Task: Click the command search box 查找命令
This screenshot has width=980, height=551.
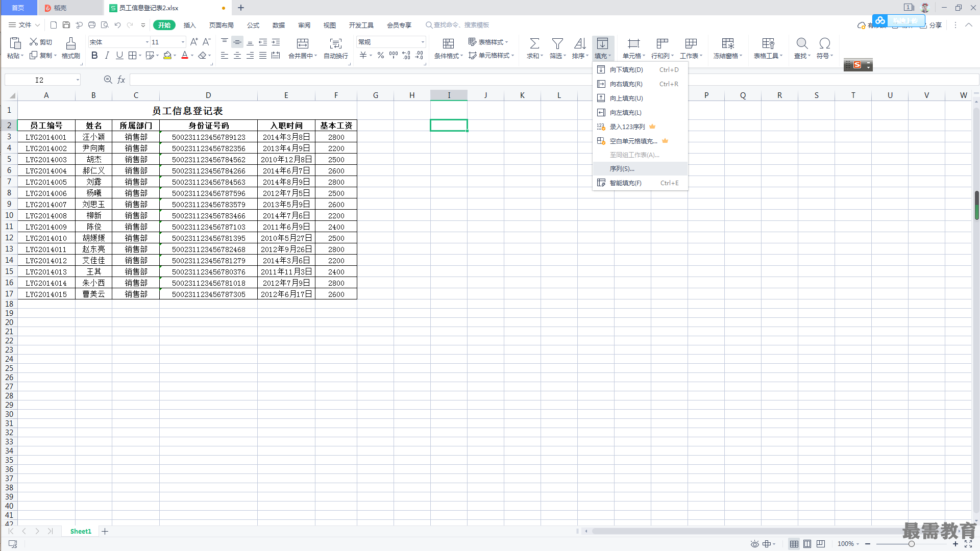Action: (457, 25)
